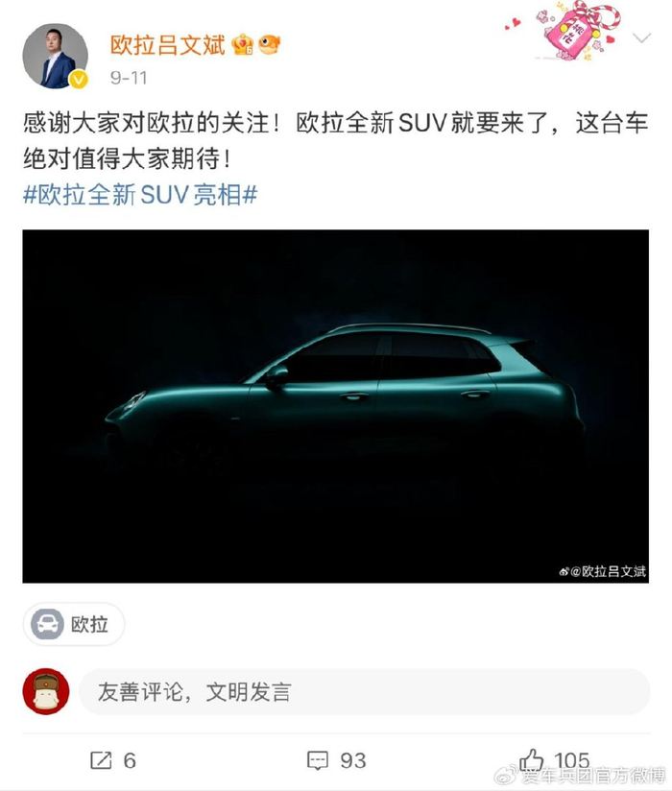Image resolution: width=672 pixels, height=791 pixels.
Task: Open the repost count 6
Action: [x=130, y=760]
